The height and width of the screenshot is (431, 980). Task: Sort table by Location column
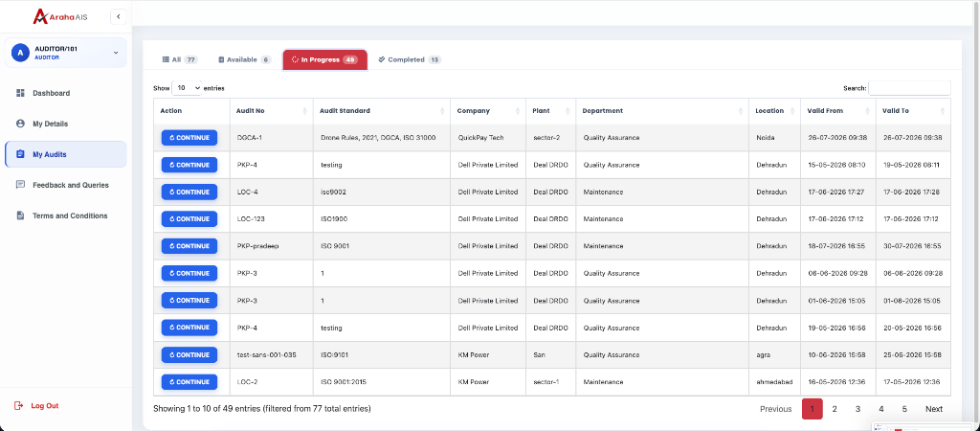[x=774, y=111]
